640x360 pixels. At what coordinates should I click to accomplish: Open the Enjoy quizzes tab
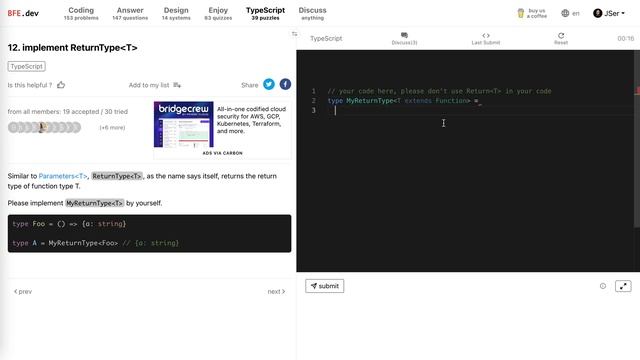pos(218,13)
